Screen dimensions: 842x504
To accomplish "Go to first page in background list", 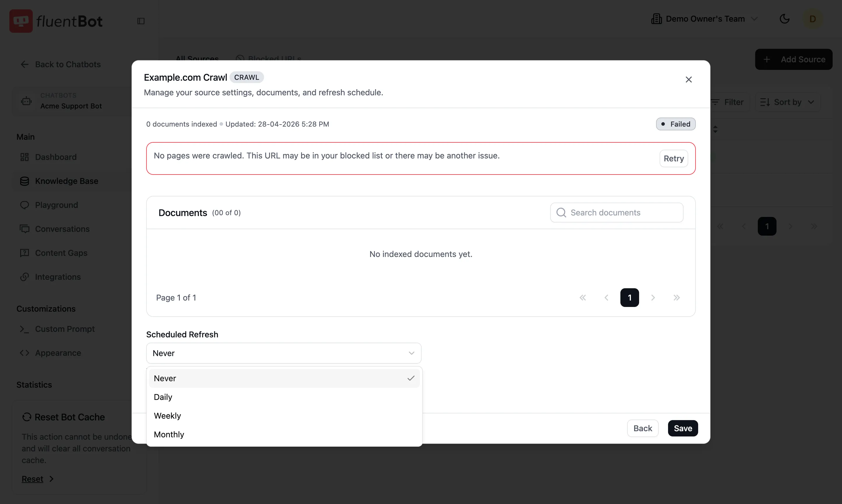I will (x=720, y=226).
